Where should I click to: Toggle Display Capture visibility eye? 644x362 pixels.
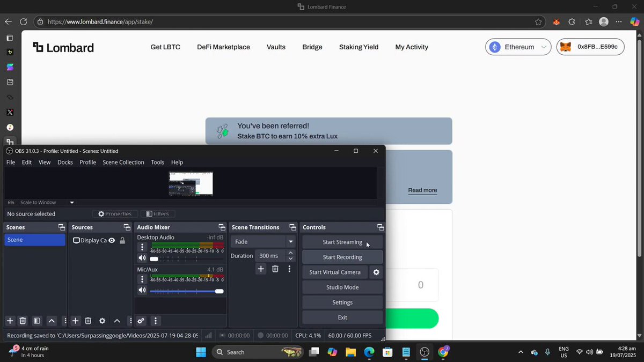point(112,240)
